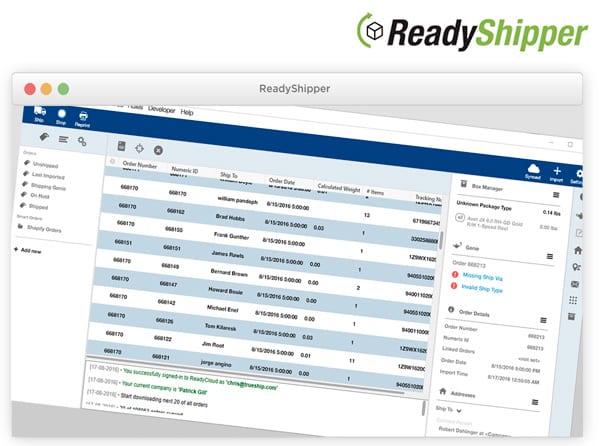600x446 pixels.
Task: Select the Brad Hobbs order row
Action: pos(270,220)
